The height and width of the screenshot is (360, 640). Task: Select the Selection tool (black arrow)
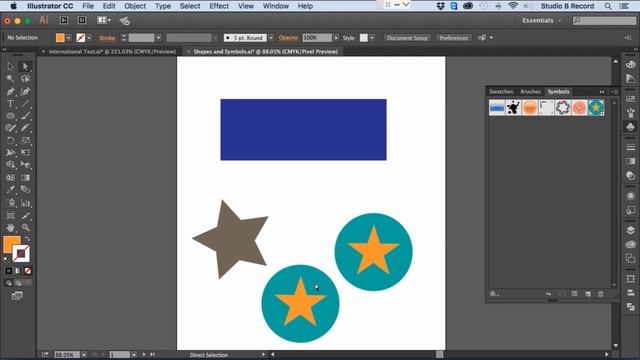click(x=10, y=66)
